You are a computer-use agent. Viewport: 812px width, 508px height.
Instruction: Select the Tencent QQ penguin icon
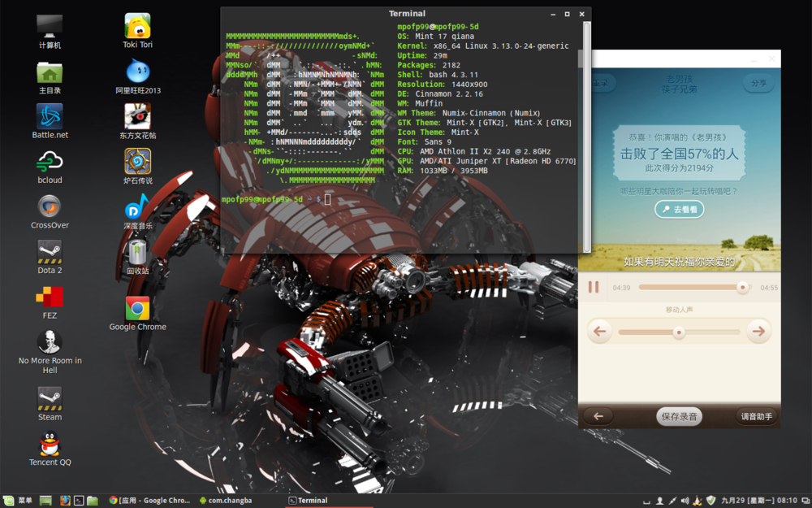tap(50, 449)
